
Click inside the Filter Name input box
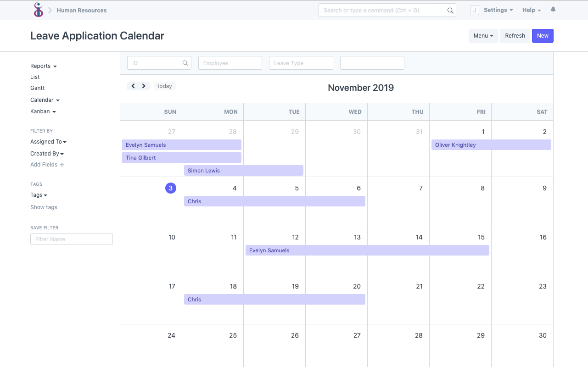tap(71, 239)
